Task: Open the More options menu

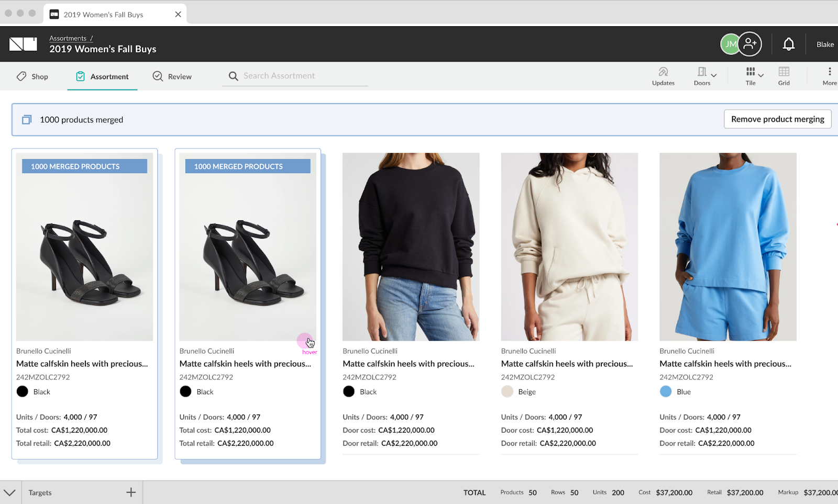Action: [x=830, y=76]
